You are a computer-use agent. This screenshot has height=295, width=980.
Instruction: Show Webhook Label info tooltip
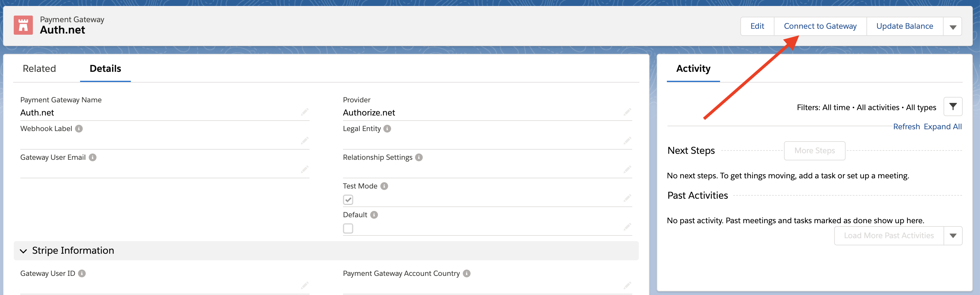pyautogui.click(x=79, y=128)
